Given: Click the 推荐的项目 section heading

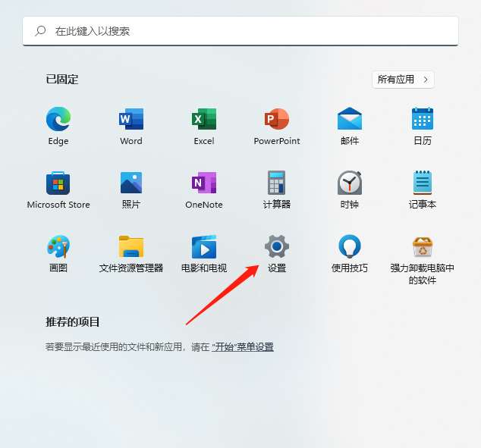Looking at the screenshot, I should pos(72,322).
